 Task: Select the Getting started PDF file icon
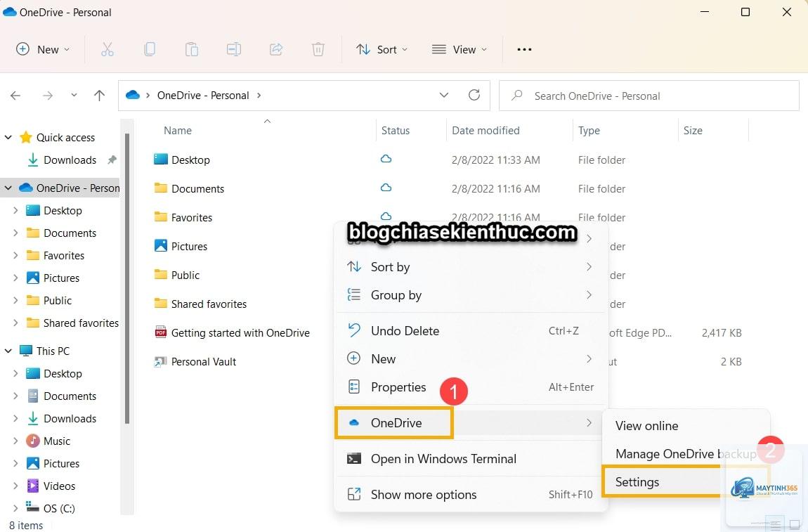[161, 332]
